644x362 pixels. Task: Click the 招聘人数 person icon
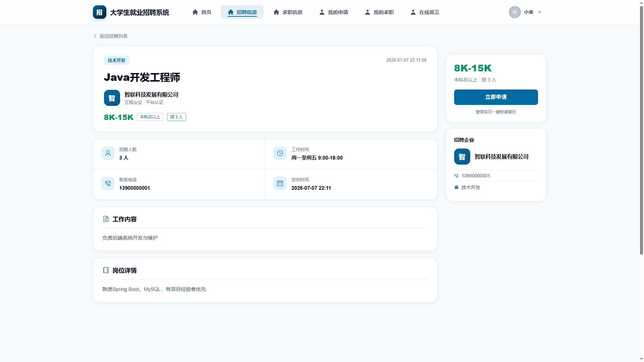point(108,153)
